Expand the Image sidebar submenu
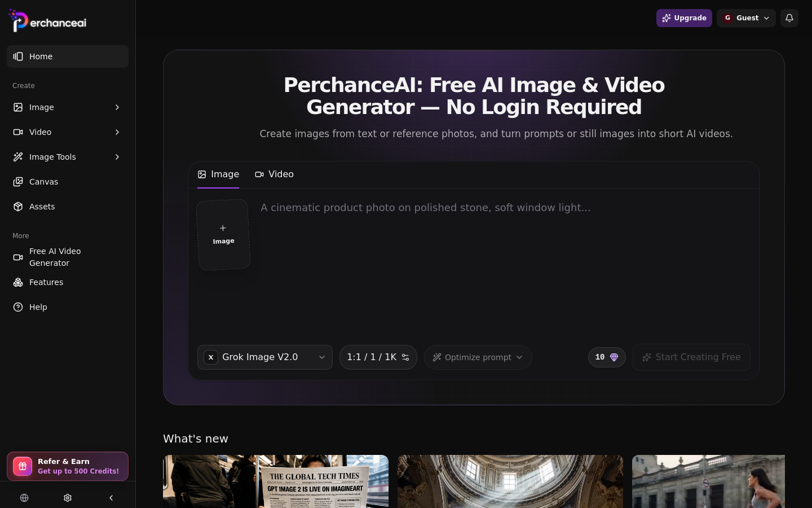This screenshot has width=812, height=508. (117, 107)
